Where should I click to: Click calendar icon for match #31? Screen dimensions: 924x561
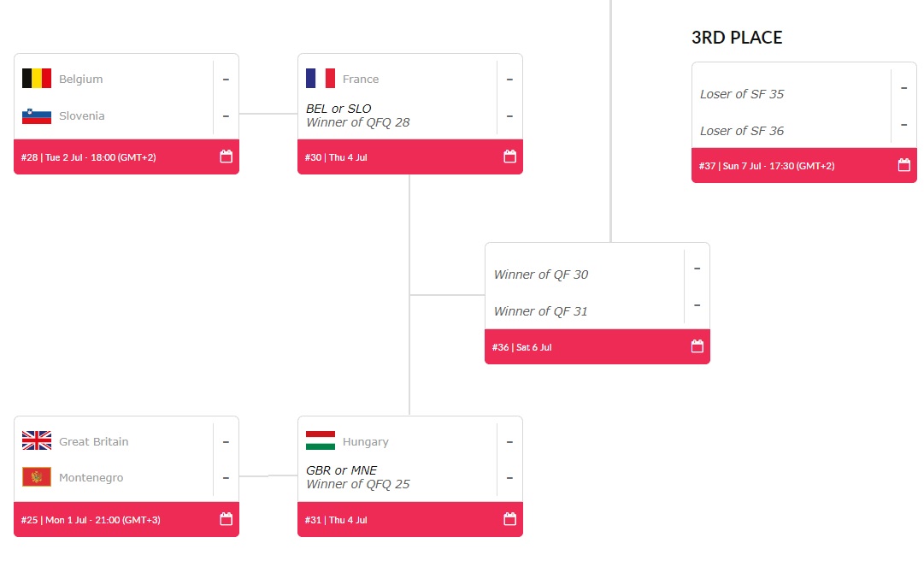coord(510,518)
